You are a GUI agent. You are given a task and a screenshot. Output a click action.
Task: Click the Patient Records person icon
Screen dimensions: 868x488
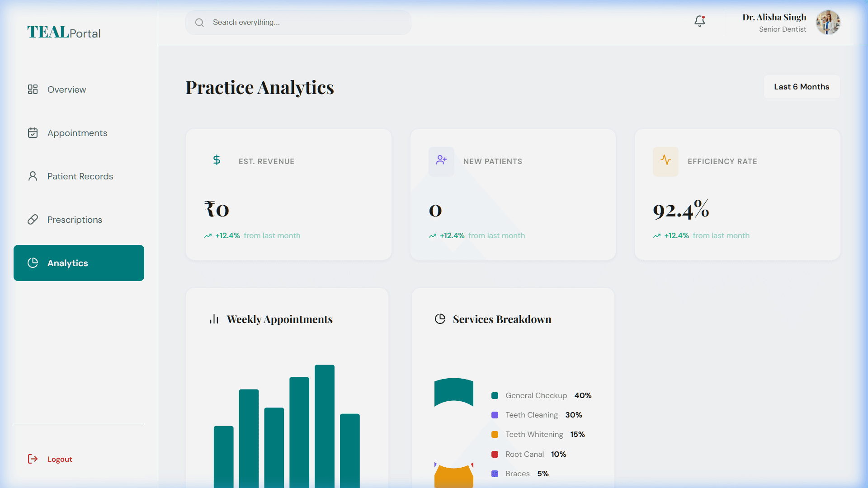[33, 176]
